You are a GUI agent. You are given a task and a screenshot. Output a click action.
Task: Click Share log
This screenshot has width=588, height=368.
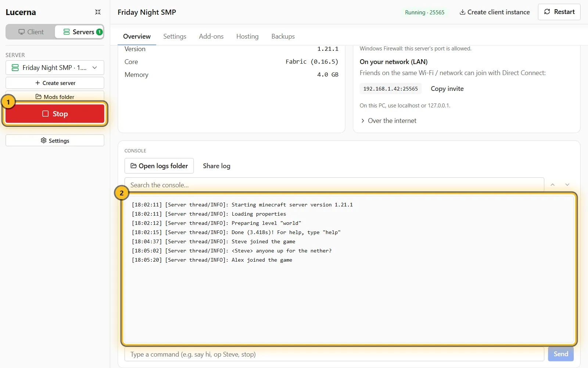pos(216,166)
